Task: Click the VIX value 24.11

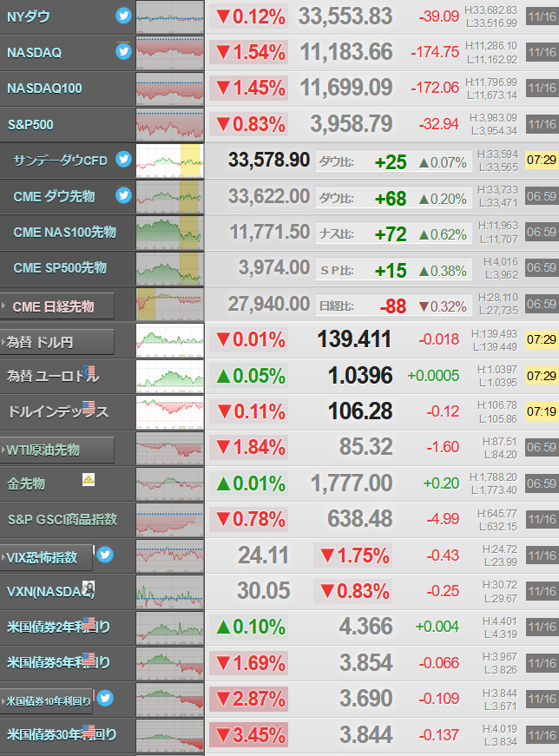Action: 263,555
